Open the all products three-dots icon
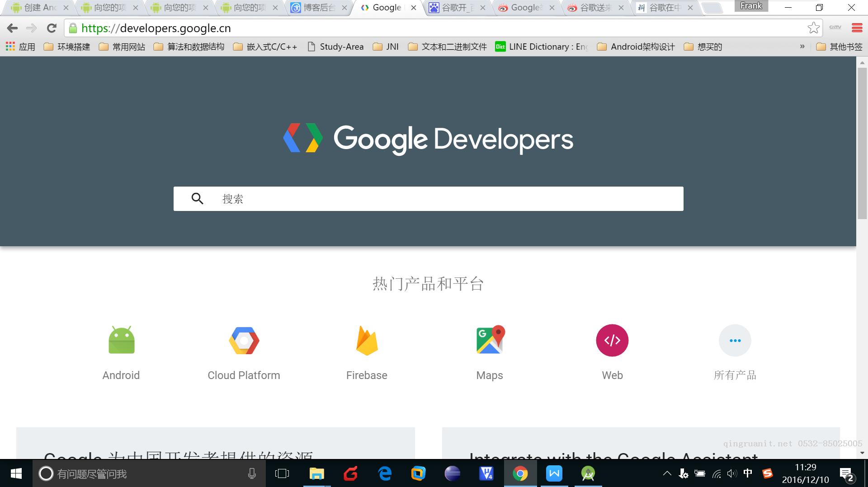 point(735,340)
